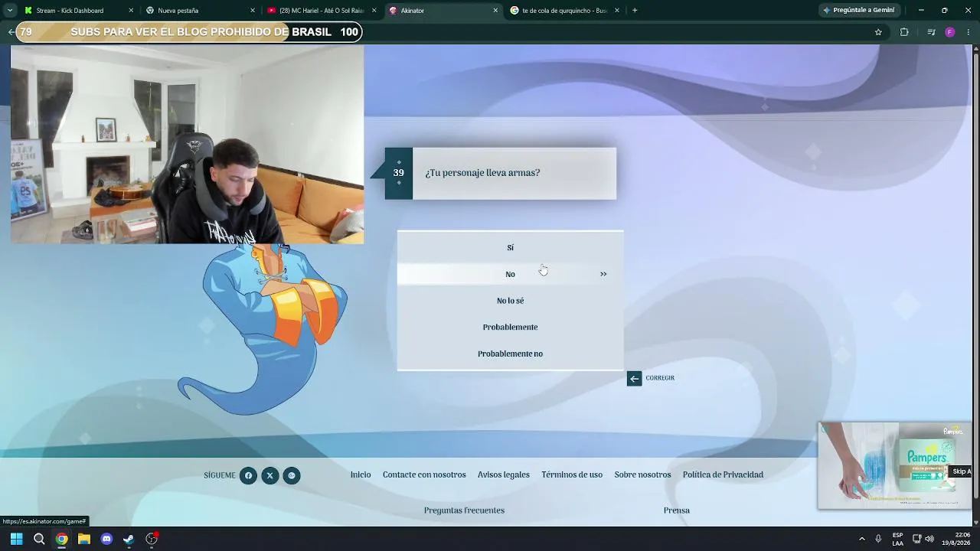Screen dimensions: 980x551
Task: Open the ESP LAA language switcher
Action: point(897,539)
